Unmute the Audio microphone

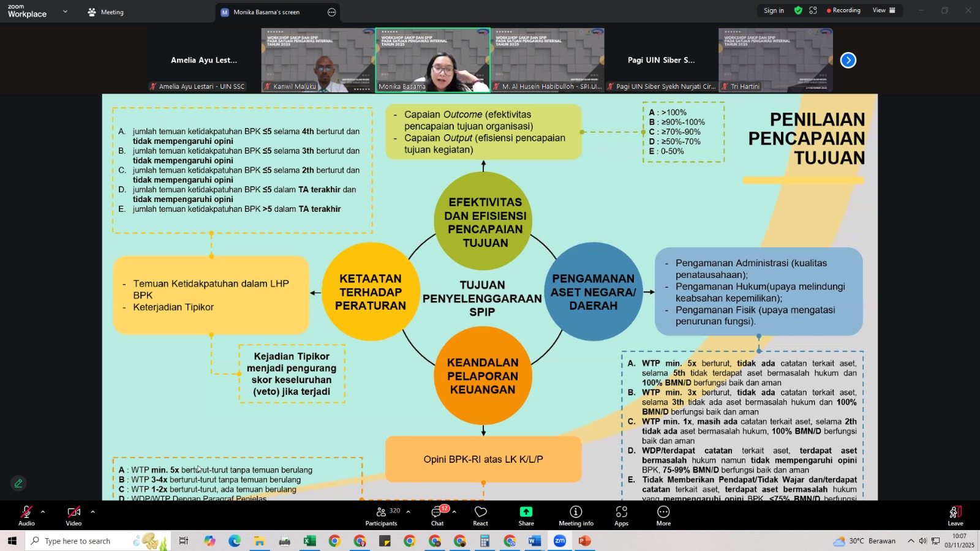(x=26, y=515)
